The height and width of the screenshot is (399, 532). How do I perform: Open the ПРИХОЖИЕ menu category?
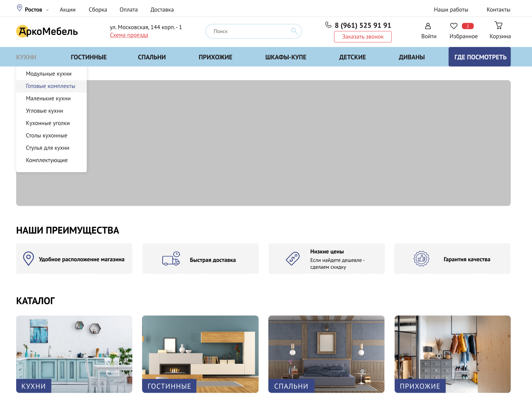pos(216,57)
